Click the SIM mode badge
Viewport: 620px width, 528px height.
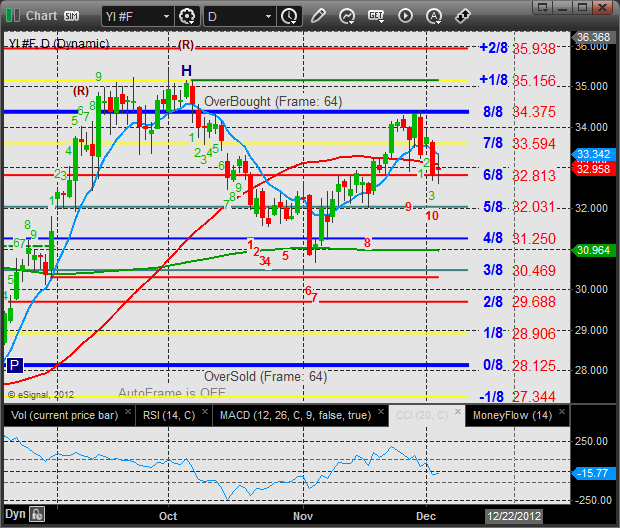[72, 16]
